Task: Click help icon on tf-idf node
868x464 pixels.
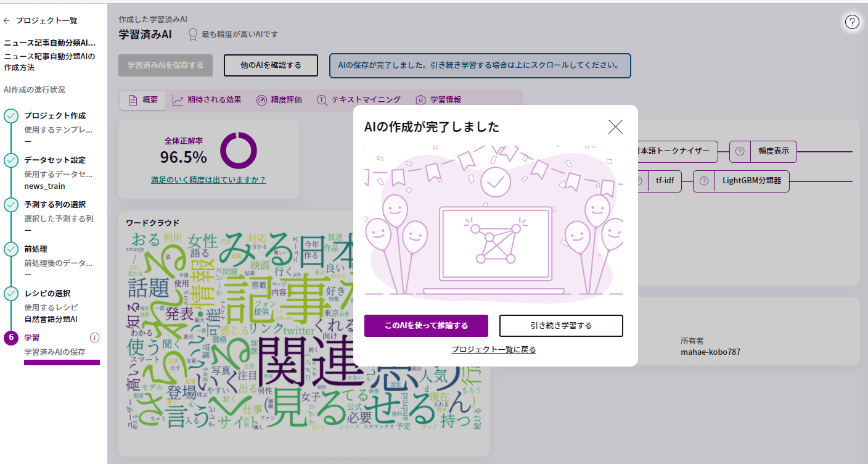Action: [x=639, y=181]
